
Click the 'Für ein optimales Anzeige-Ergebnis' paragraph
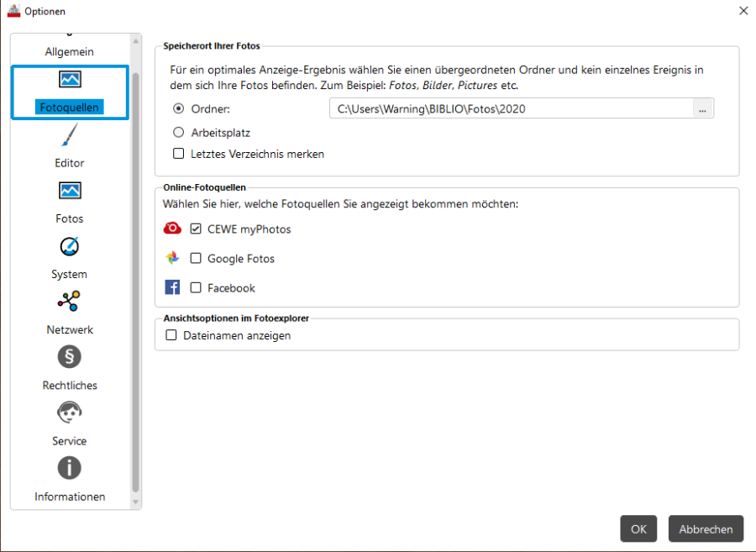click(x=436, y=77)
